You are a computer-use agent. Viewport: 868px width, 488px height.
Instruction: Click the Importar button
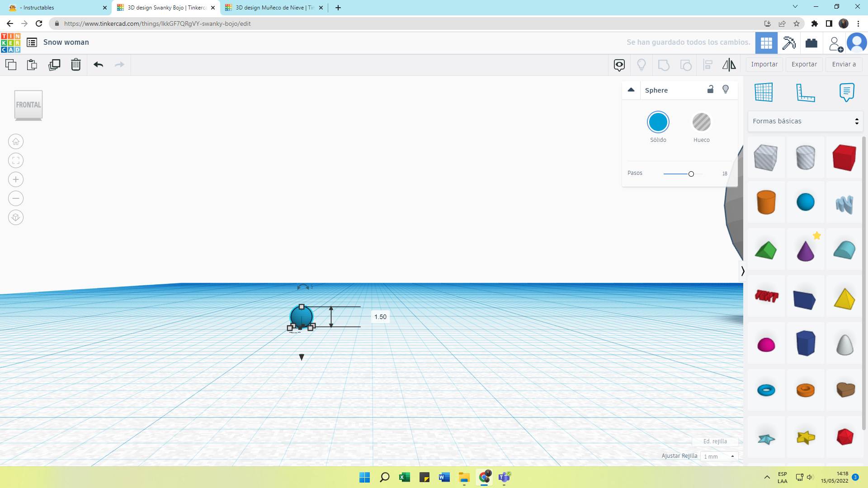click(x=764, y=64)
